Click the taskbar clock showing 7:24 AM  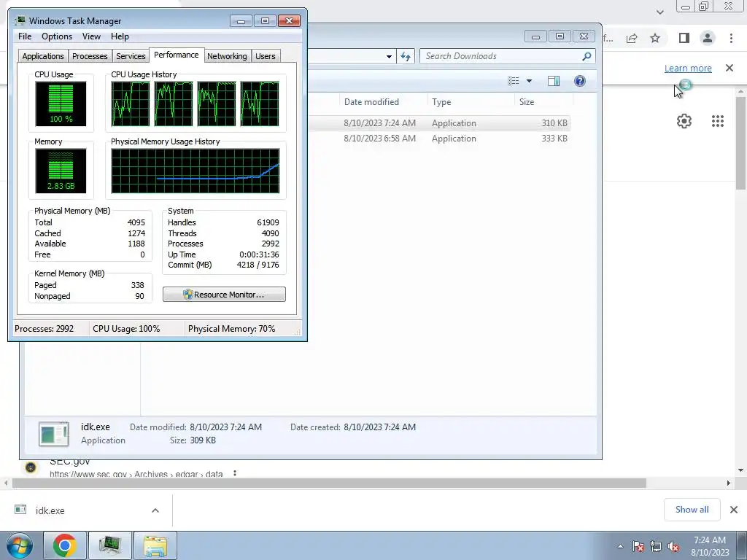tap(710, 545)
